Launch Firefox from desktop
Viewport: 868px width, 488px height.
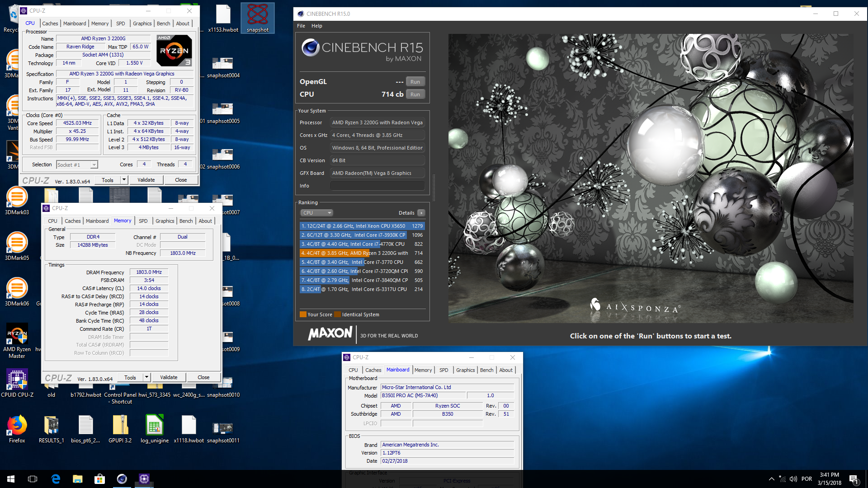click(17, 429)
